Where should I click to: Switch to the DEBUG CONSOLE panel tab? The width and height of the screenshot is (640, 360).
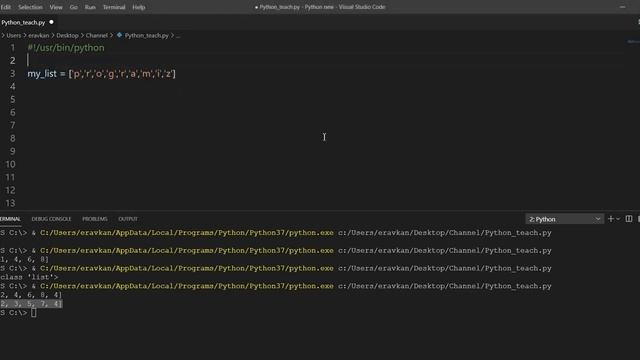point(51,219)
